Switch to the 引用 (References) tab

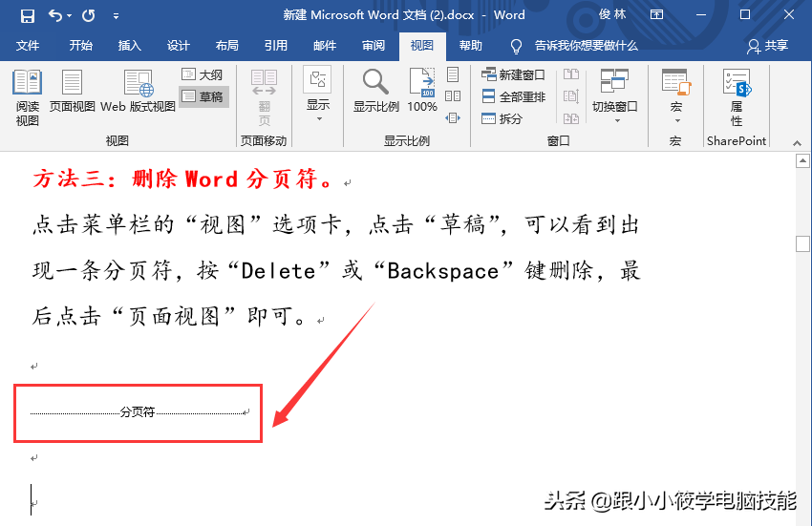pyautogui.click(x=275, y=46)
